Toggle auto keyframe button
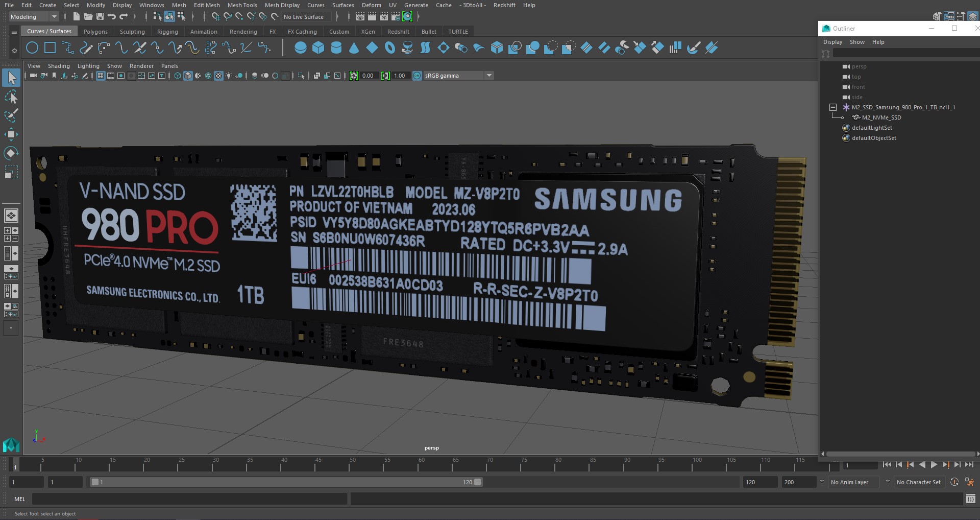 (x=954, y=482)
